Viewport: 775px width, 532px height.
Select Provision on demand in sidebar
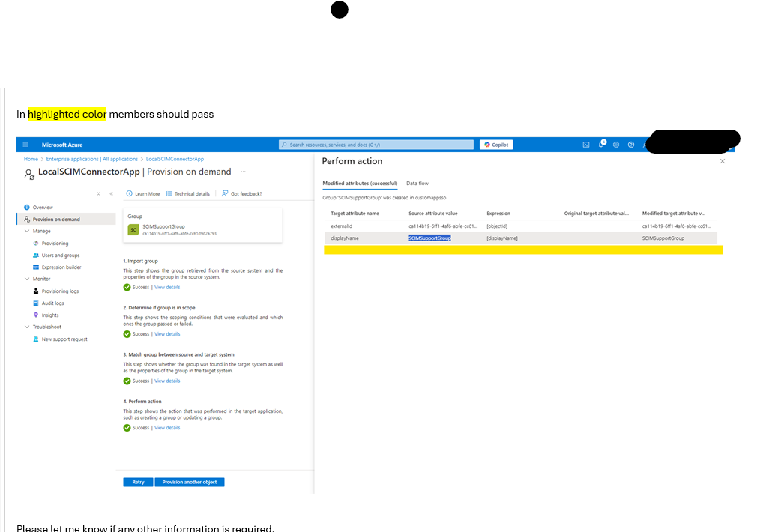click(x=66, y=219)
